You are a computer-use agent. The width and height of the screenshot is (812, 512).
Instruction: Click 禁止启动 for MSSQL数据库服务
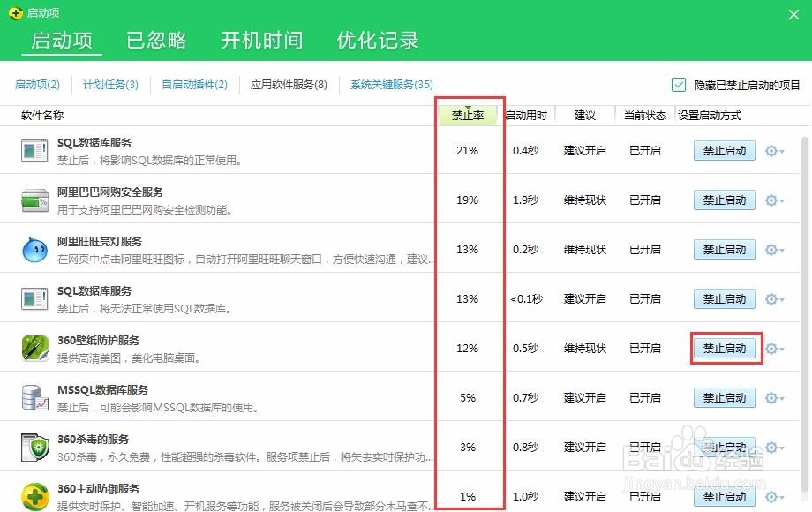pos(724,398)
